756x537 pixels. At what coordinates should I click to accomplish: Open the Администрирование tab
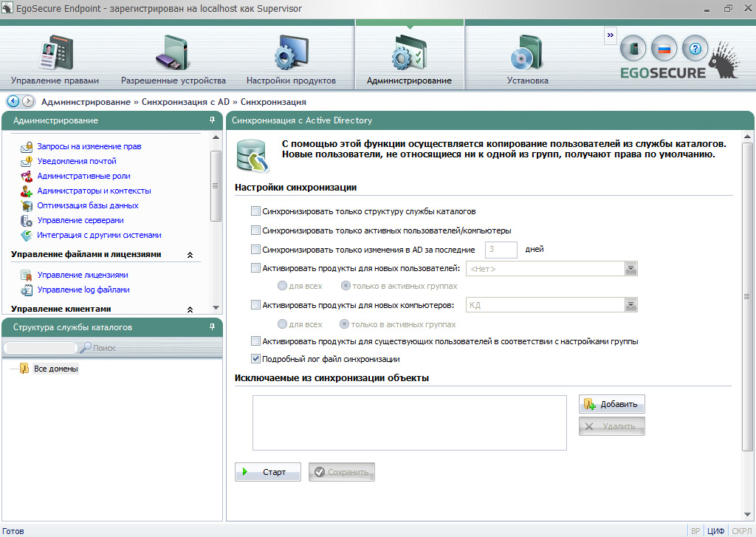(x=409, y=55)
